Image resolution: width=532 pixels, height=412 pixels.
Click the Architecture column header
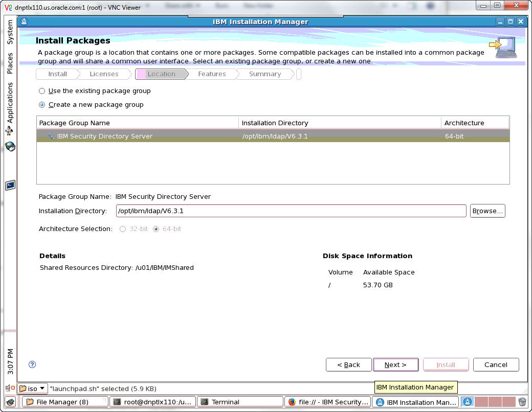tap(475, 123)
